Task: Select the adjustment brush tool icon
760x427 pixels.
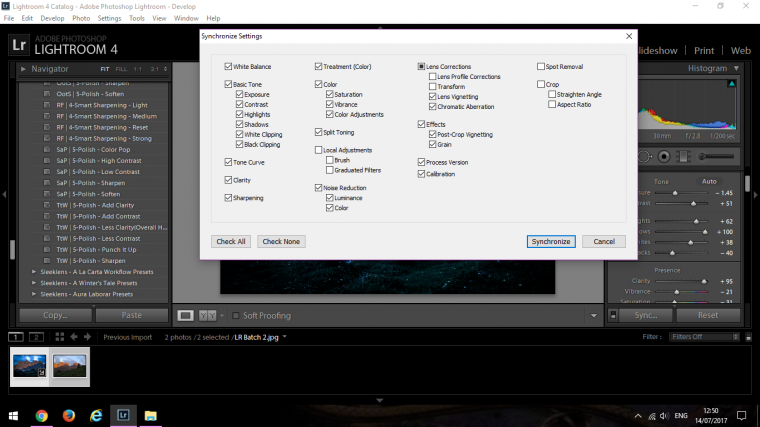Action: point(716,157)
